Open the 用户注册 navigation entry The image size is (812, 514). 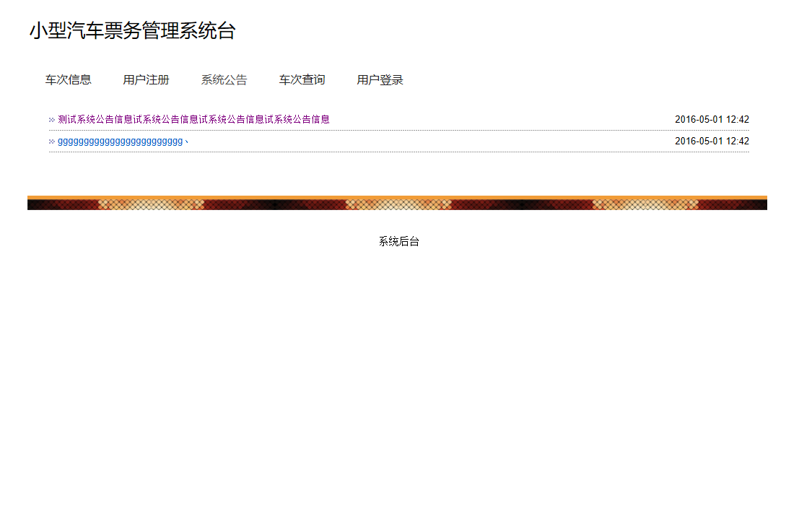click(x=146, y=80)
